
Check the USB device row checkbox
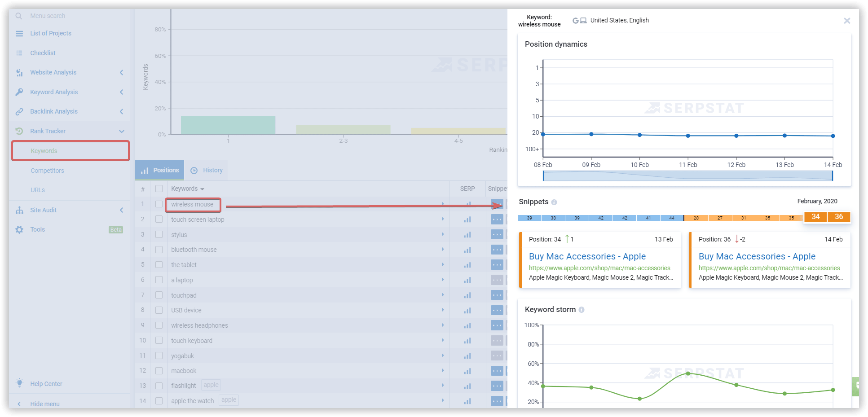(159, 310)
